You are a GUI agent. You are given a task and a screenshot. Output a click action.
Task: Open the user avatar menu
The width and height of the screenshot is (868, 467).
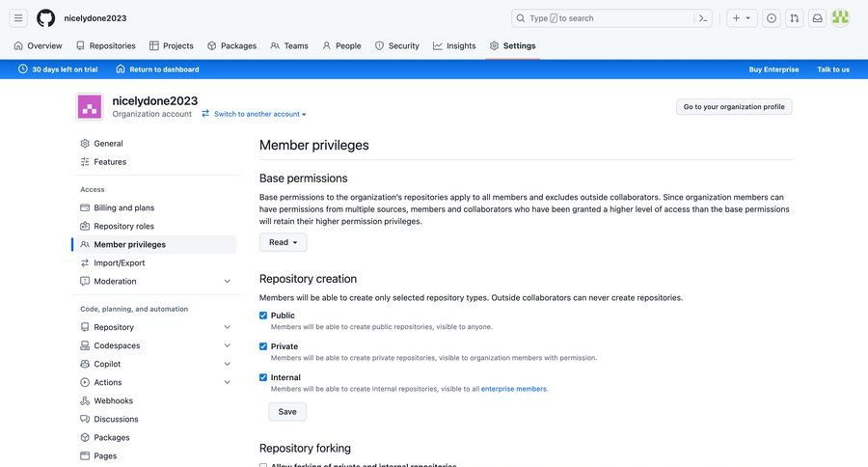point(840,18)
